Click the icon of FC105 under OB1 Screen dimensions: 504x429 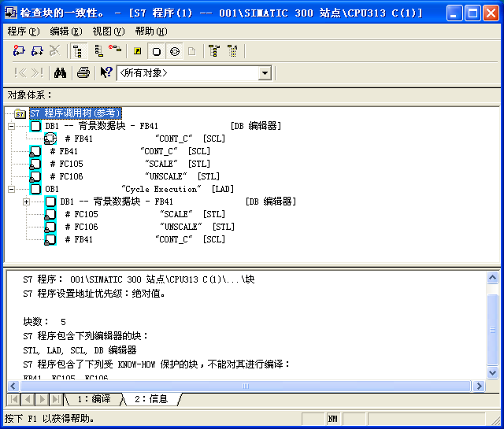click(x=50, y=214)
